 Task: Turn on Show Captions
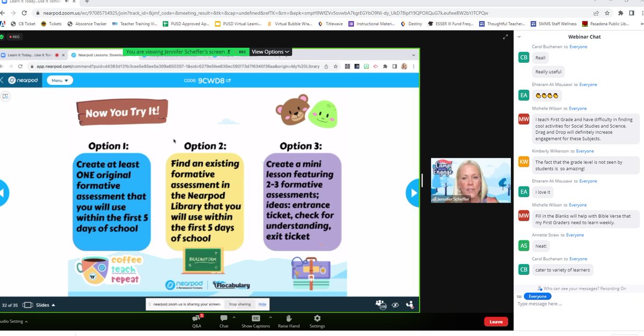coord(255,321)
